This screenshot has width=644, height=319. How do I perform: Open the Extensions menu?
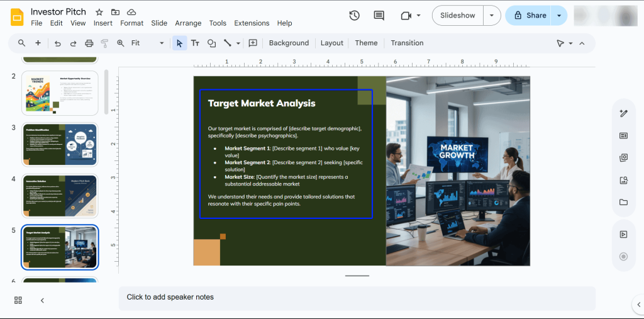252,23
